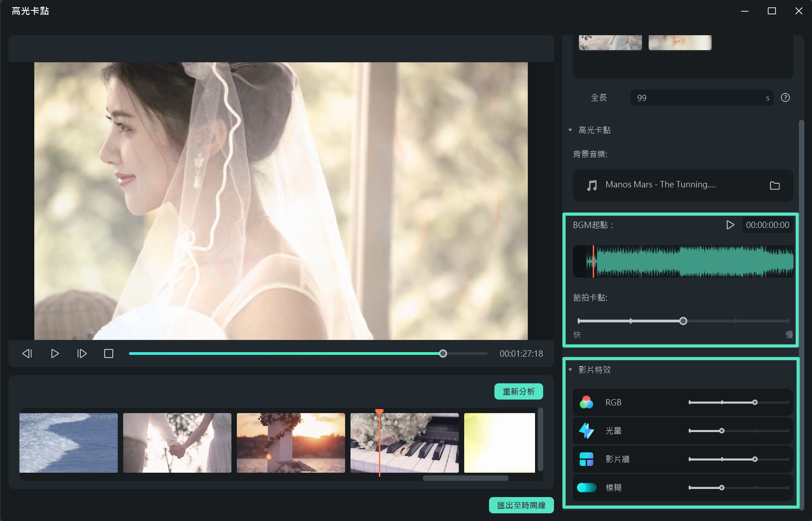Play the video preview

(55, 354)
